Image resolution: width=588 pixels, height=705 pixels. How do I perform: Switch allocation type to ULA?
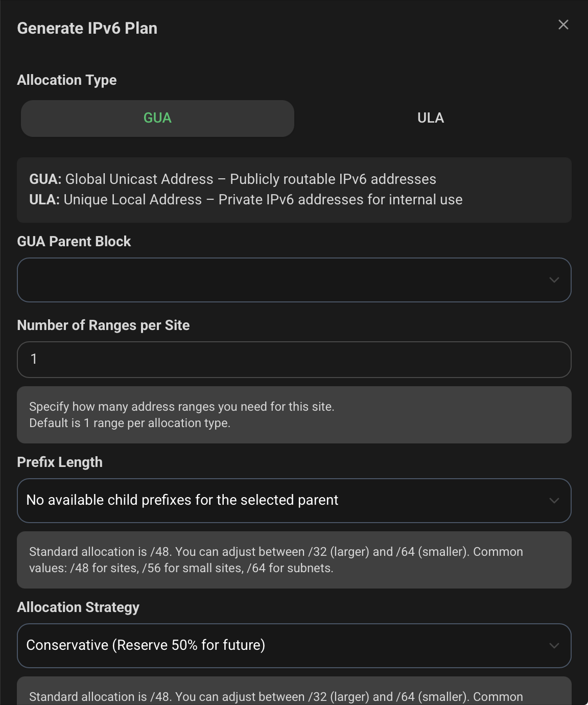(431, 118)
